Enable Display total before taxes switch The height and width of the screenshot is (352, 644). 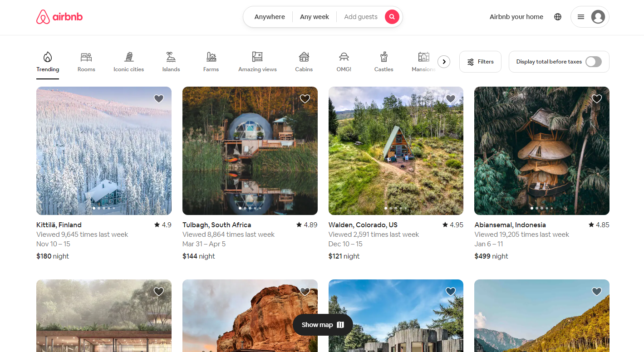594,62
